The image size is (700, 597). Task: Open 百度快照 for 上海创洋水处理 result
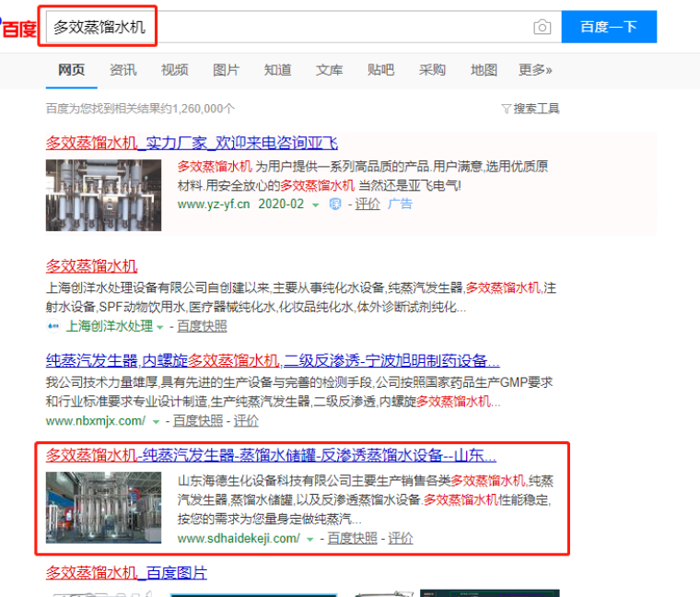[202, 326]
